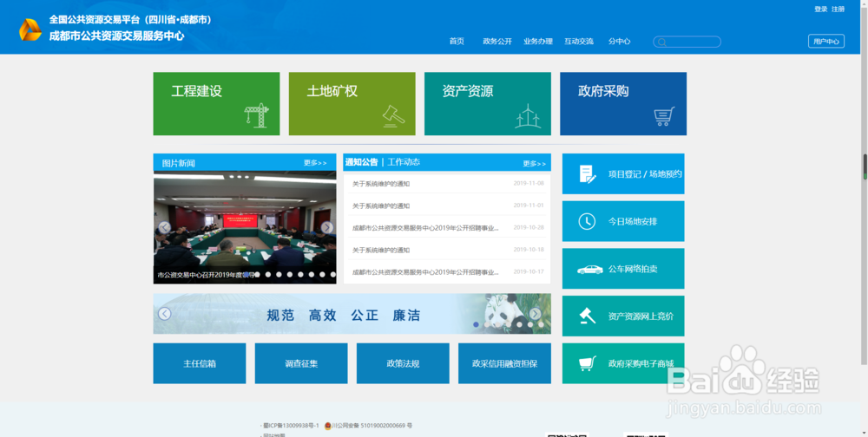Open the 工程建设 green tile

click(216, 103)
